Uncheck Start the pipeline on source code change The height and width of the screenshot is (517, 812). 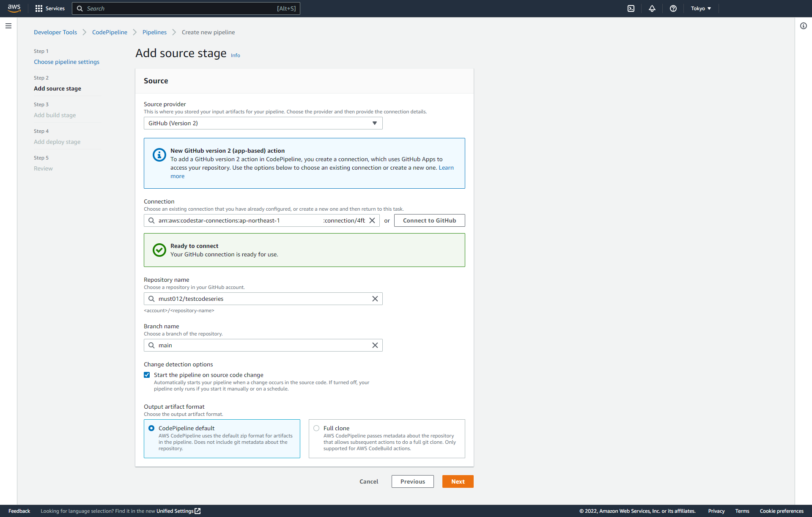(x=147, y=375)
